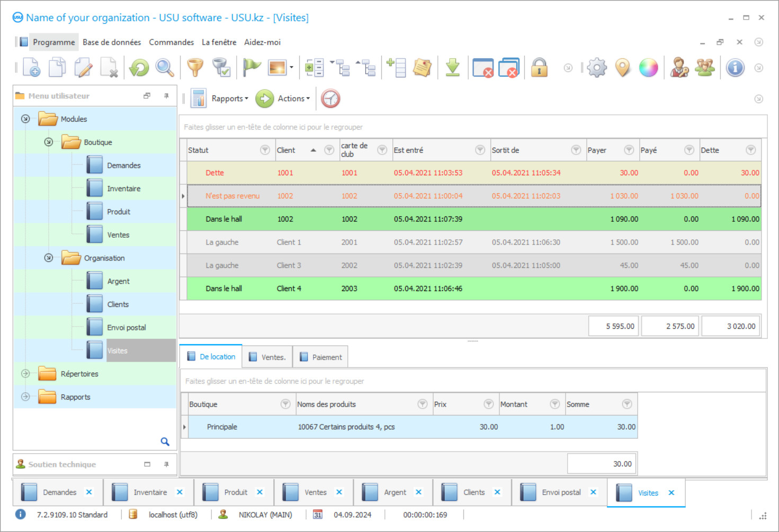Click the green download arrow icon
The height and width of the screenshot is (532, 779).
pos(453,68)
